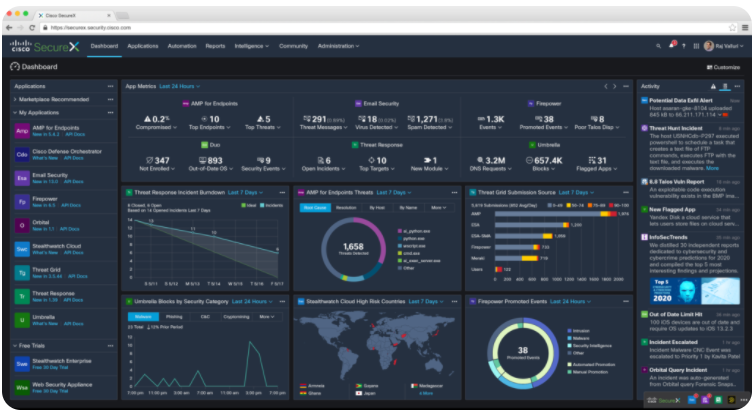Click the Customize button
Viewport: 756px width, 416px height.
tap(723, 67)
